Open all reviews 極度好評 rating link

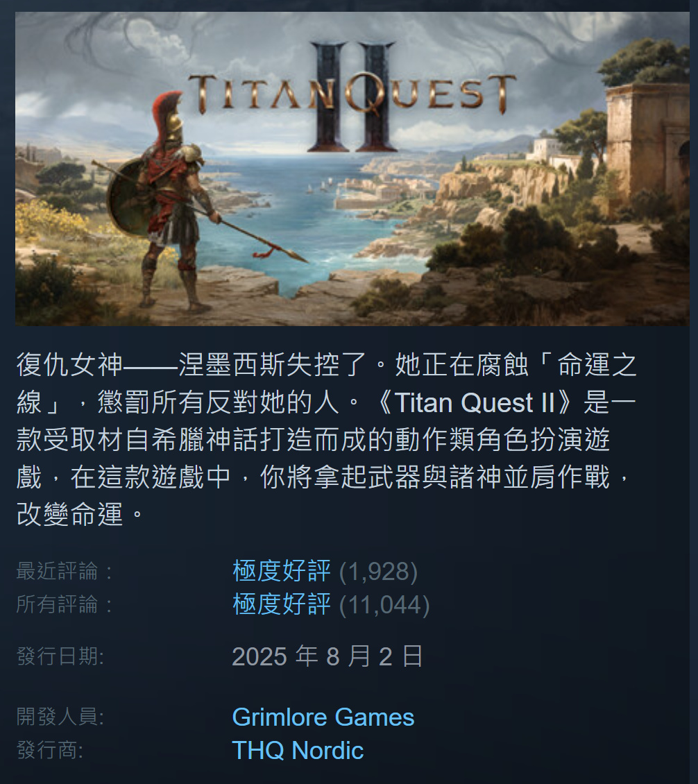click(x=282, y=604)
